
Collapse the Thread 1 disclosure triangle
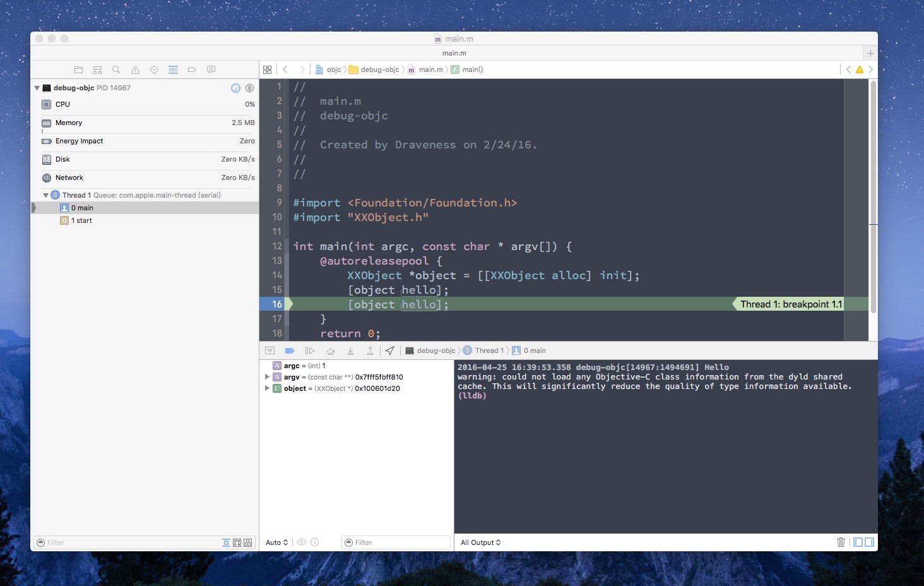(x=45, y=195)
